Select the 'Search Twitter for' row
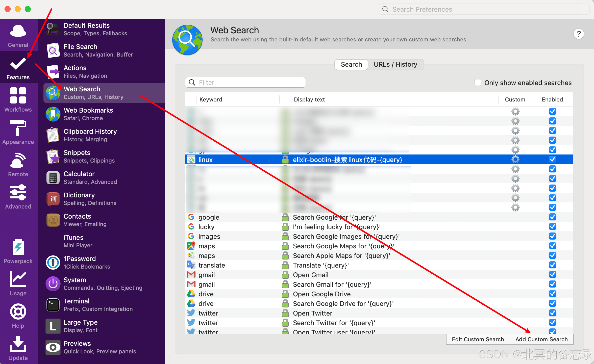Screen dimensions: 594x364 [x=379, y=323]
